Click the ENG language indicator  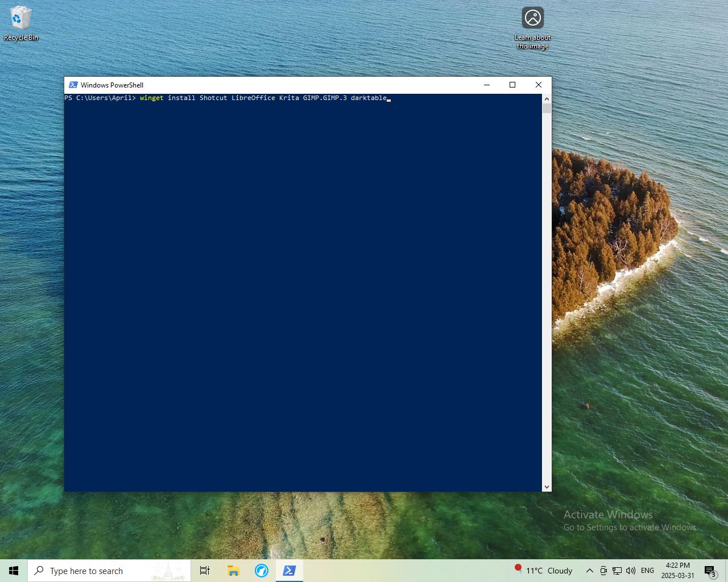coord(647,571)
